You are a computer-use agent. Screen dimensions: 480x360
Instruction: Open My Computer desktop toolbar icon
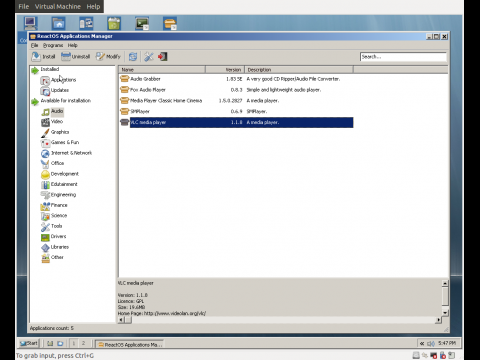(x=30, y=23)
